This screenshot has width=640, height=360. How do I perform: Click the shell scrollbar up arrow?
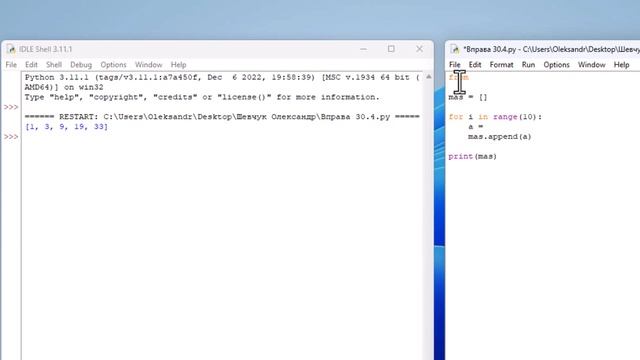429,77
